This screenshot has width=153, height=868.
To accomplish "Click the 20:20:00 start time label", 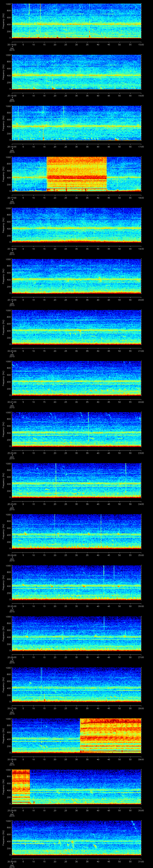I will [x=12, y=351].
